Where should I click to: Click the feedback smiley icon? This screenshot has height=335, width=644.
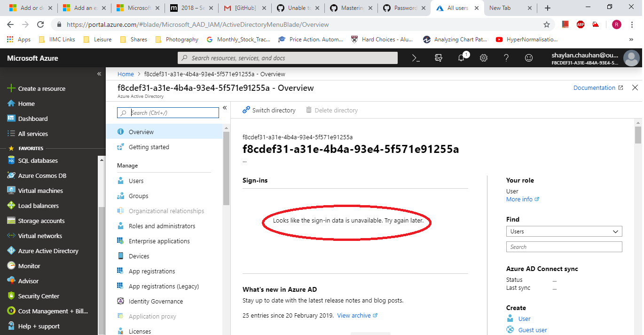point(529,58)
